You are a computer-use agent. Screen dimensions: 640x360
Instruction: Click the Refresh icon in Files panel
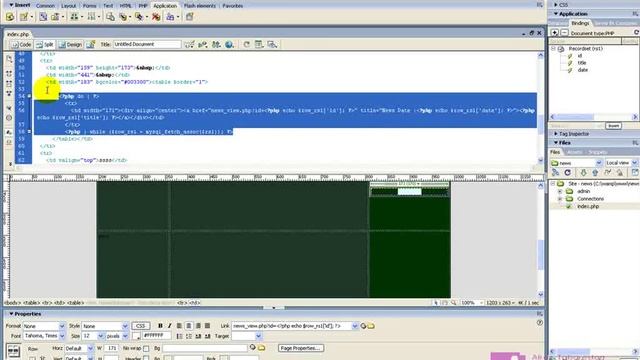(567, 173)
